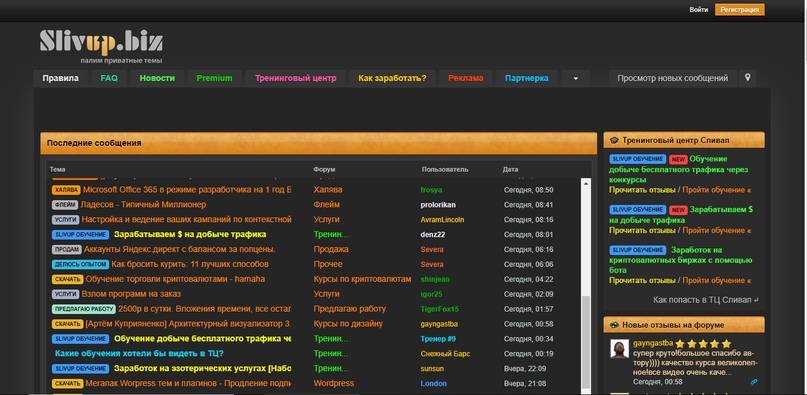
Task: Click ПРОДАМ tag on Аккаунты Яндекс.директ row
Action: click(x=67, y=250)
